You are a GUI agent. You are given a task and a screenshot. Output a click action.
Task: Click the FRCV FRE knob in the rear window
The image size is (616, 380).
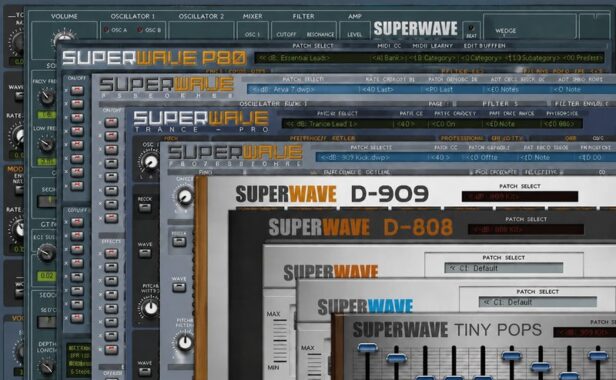[x=47, y=97]
